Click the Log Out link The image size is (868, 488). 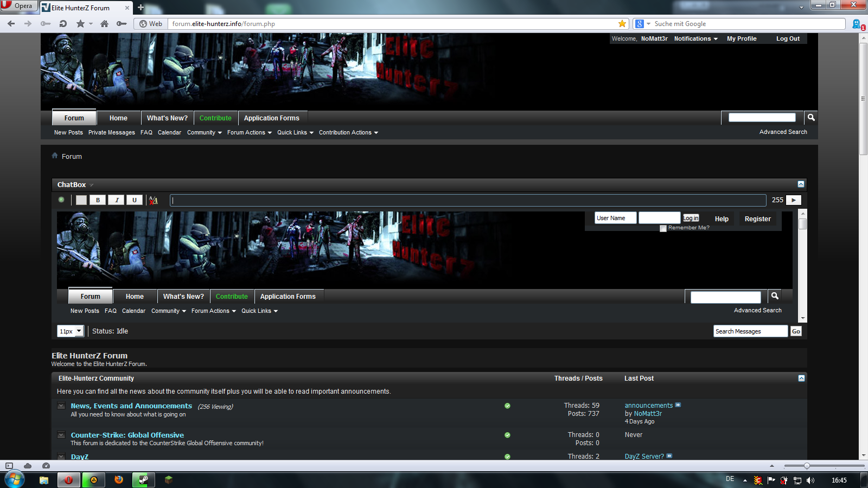(x=788, y=38)
